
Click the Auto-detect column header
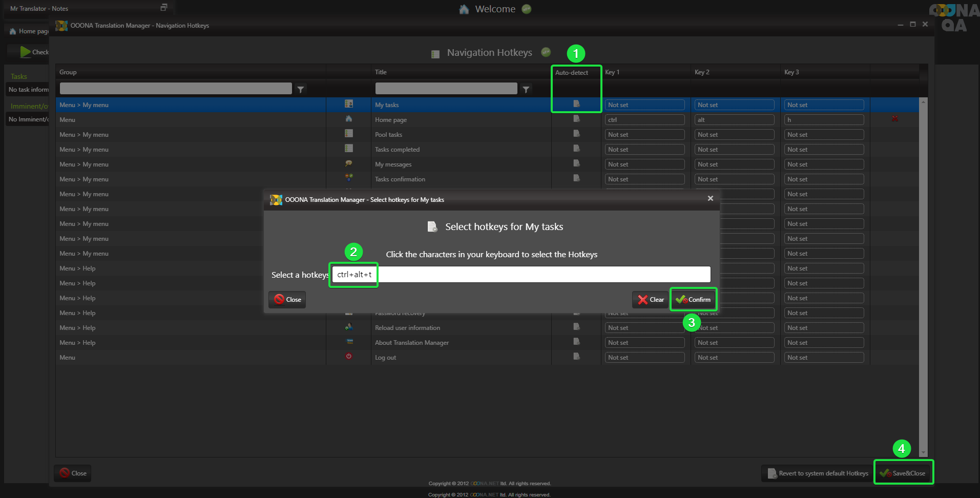coord(572,73)
